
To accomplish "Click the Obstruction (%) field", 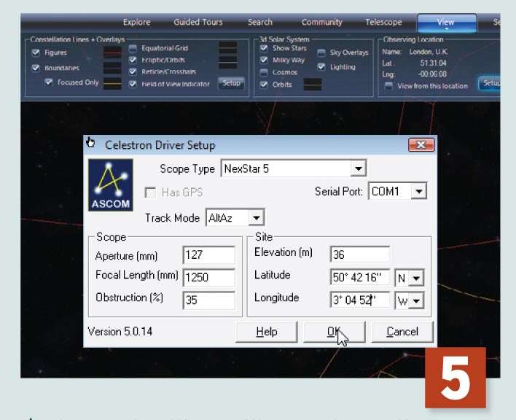I will pyautogui.click(x=209, y=300).
